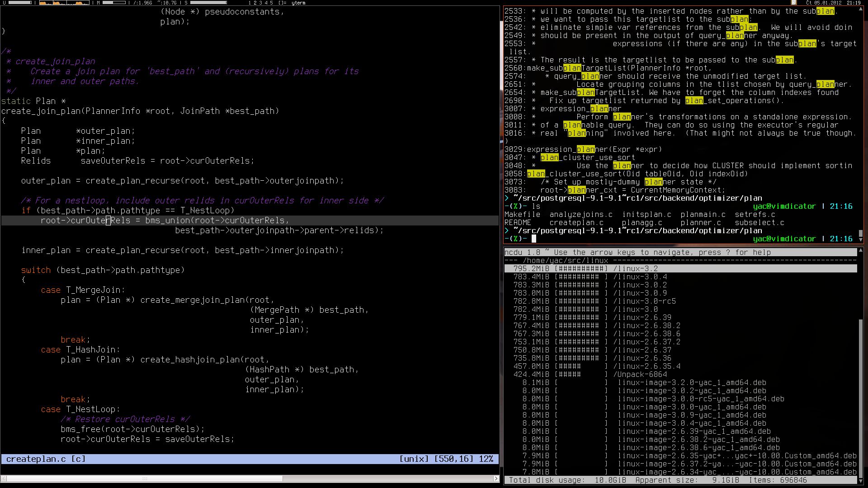Click createplan.c in terminal ls output

pos(576,223)
